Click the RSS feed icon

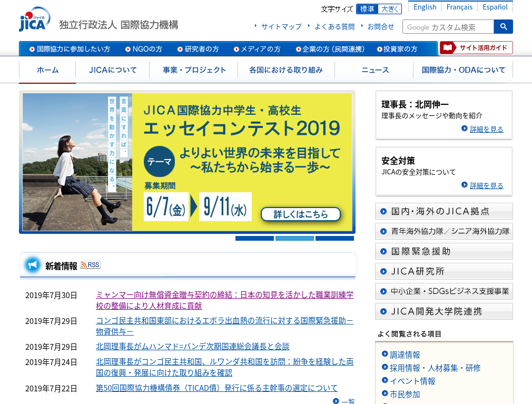(x=90, y=265)
